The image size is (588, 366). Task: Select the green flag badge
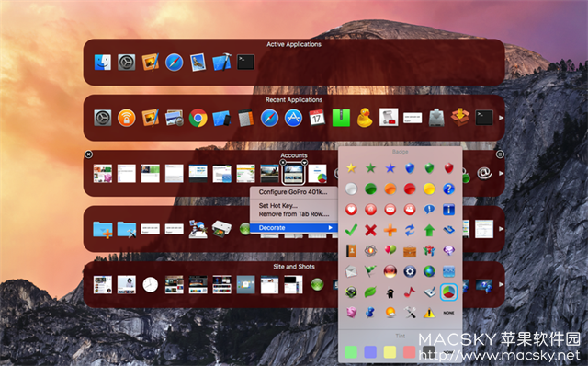(370, 271)
